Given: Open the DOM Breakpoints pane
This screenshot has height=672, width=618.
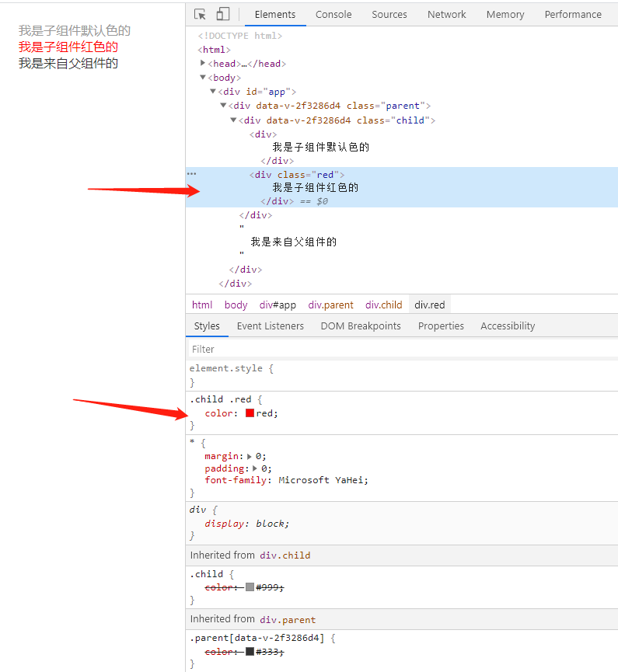Looking at the screenshot, I should [x=361, y=326].
